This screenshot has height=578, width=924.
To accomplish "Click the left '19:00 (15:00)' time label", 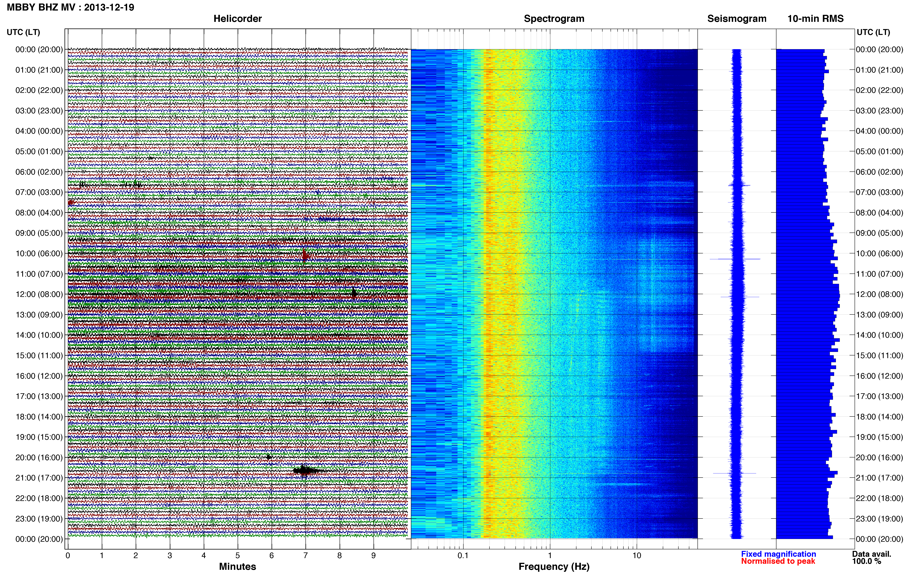I will coord(39,437).
